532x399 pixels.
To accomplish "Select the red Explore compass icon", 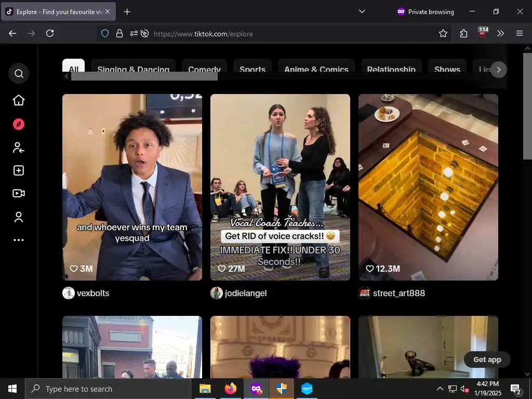I will (19, 124).
